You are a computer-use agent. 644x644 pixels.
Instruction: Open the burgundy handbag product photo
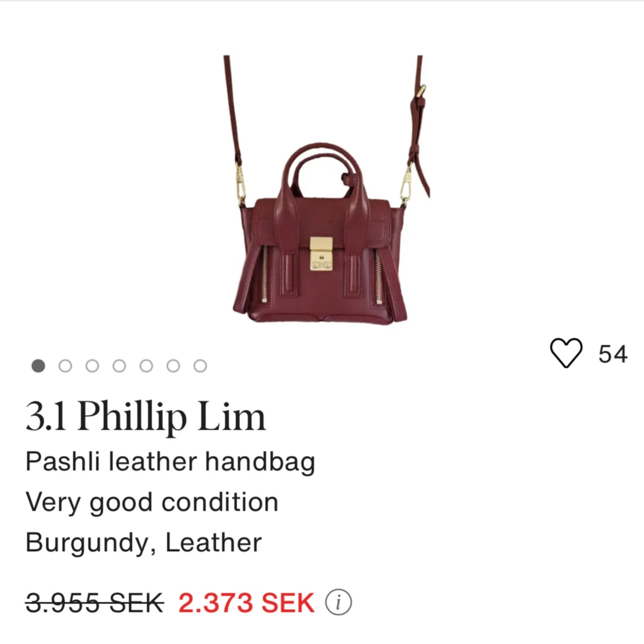pyautogui.click(x=323, y=189)
